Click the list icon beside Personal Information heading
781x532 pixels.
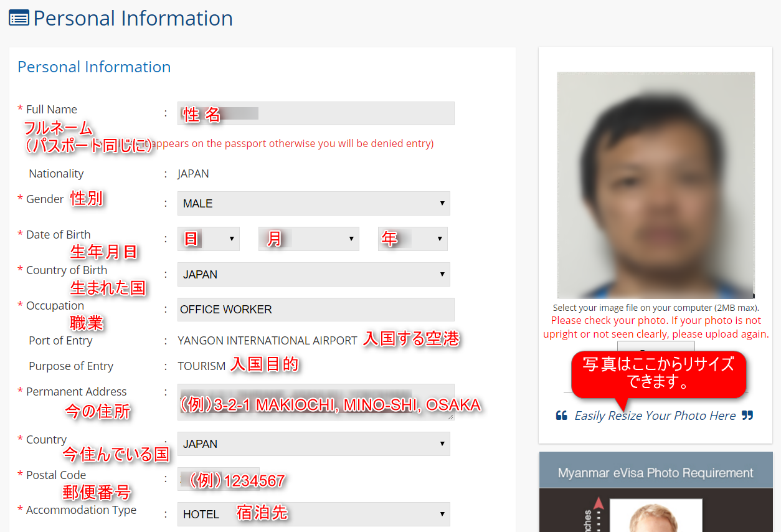[19, 18]
